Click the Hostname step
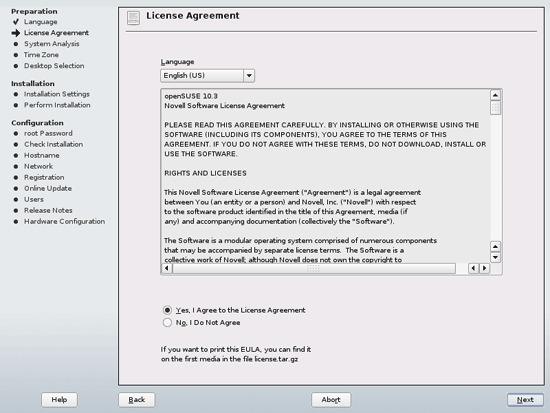The height and width of the screenshot is (413, 550). click(42, 155)
